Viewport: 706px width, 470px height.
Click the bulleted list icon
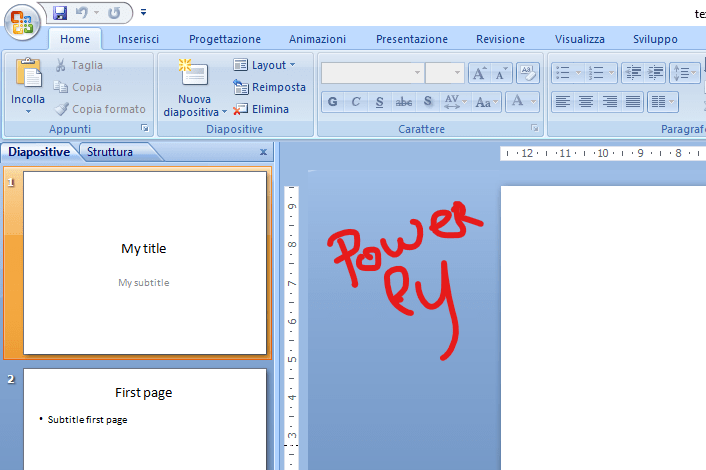point(563,73)
